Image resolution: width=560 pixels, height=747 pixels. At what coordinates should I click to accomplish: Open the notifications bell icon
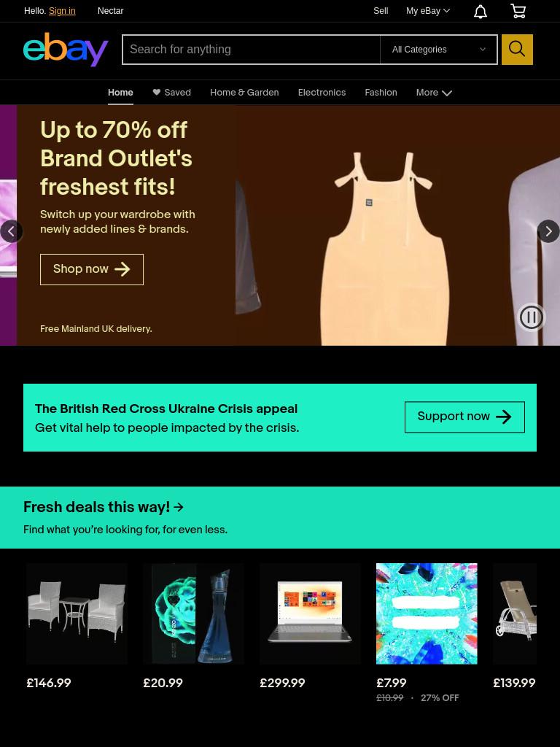click(480, 12)
